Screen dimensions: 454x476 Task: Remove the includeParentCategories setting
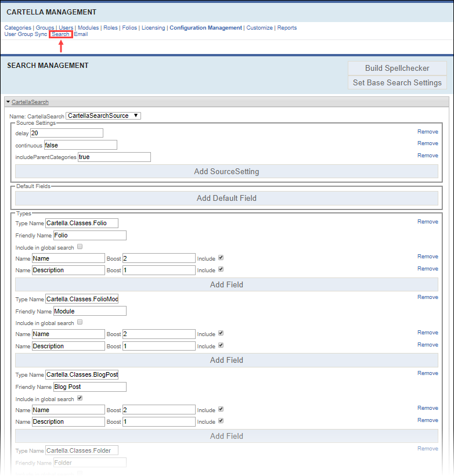click(x=427, y=156)
